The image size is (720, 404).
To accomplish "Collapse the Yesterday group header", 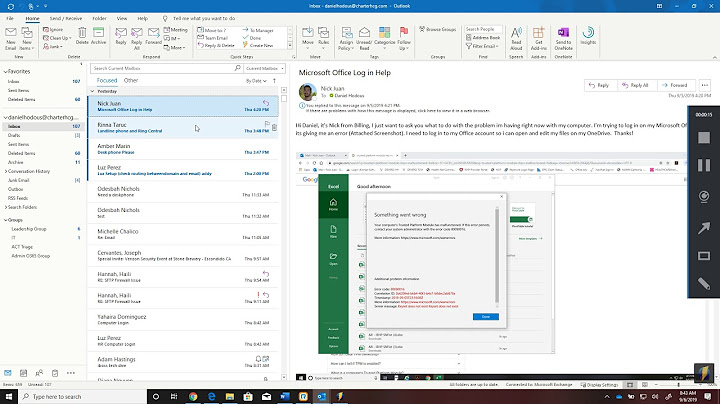I will (92, 91).
